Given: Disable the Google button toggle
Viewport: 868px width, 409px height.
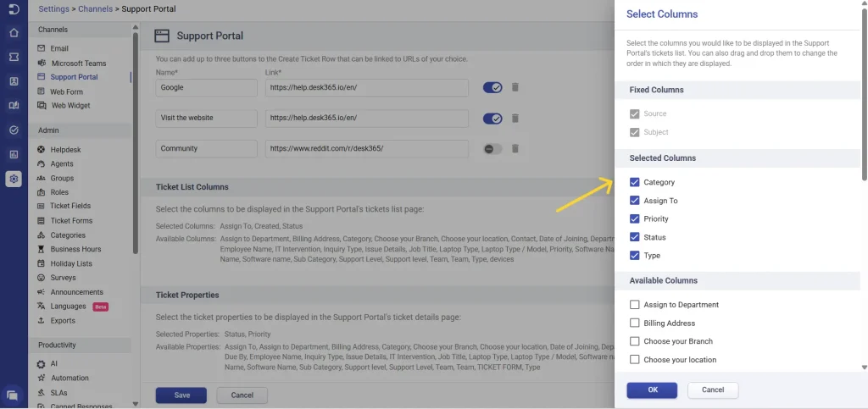Looking at the screenshot, I should pos(492,87).
